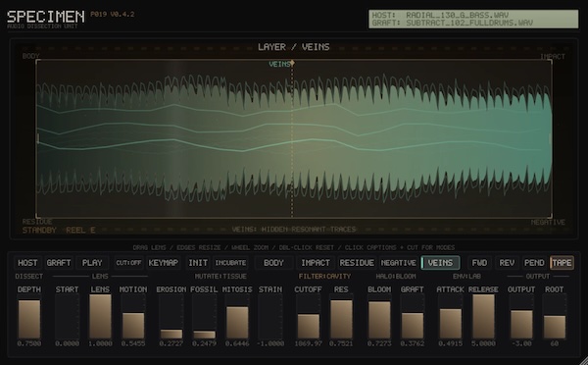This screenshot has width=588, height=365.
Task: Click the INCUBATE button
Action: click(230, 263)
